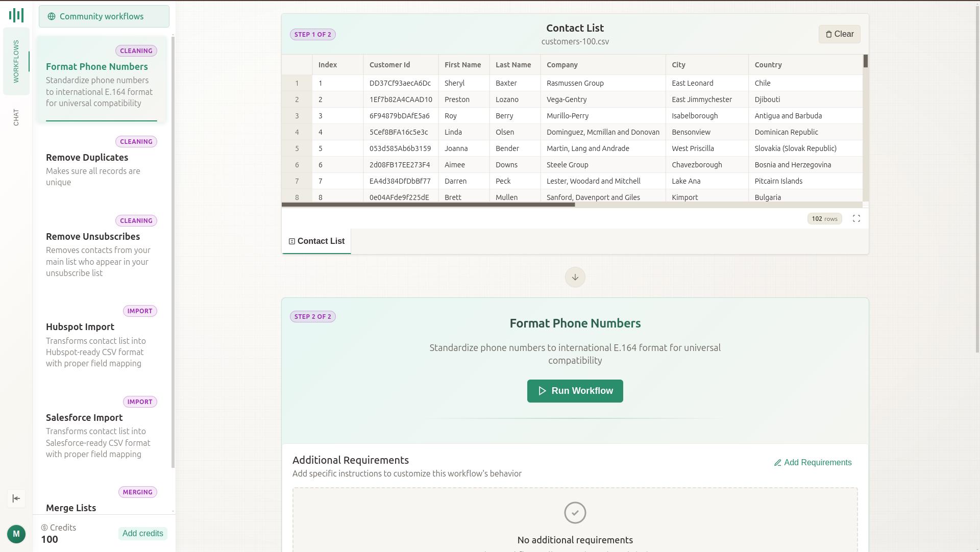Image resolution: width=980 pixels, height=552 pixels.
Task: Choose the Remove Unsubscribes workflow
Action: [93, 237]
